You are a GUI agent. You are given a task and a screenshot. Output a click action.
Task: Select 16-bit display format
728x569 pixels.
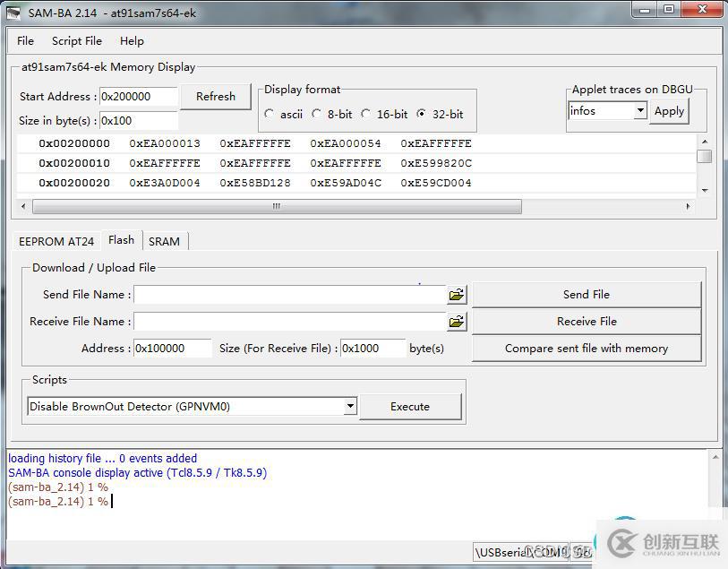click(x=366, y=115)
